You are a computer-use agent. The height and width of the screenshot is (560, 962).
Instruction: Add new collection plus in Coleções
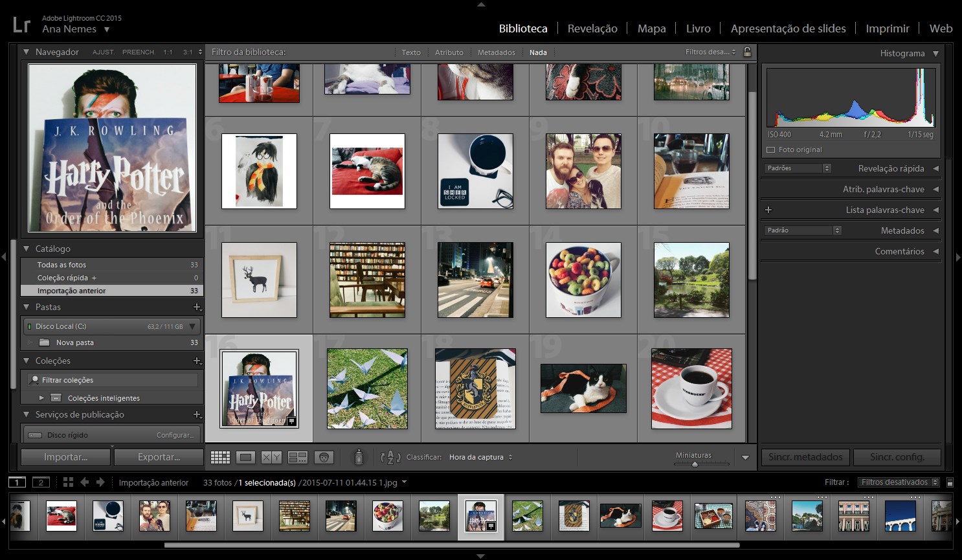[197, 361]
